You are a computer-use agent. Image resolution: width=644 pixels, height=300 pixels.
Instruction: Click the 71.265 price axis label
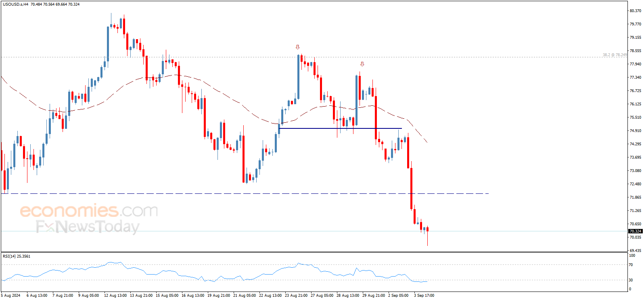coord(636,211)
